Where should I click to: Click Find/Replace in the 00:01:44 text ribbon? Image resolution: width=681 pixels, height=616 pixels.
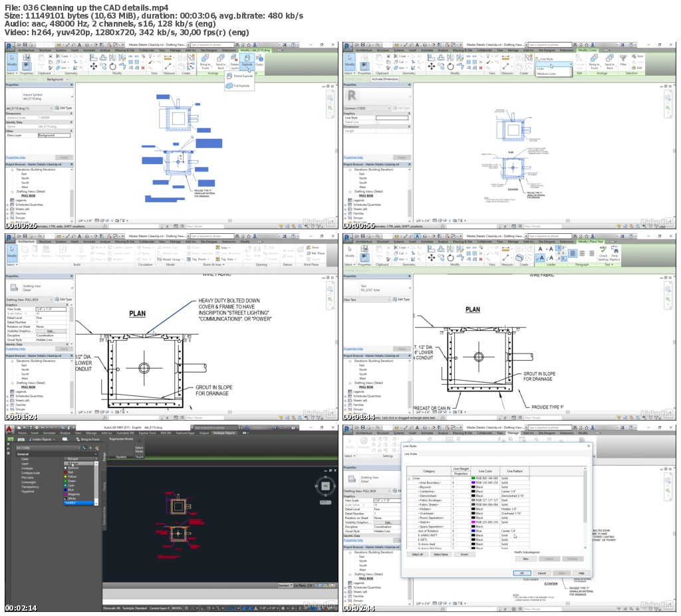click(615, 253)
